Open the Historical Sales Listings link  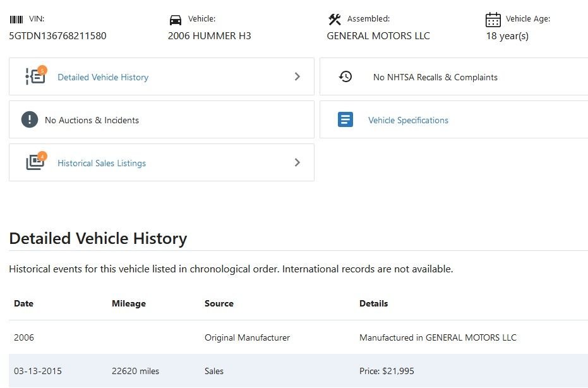[102, 163]
